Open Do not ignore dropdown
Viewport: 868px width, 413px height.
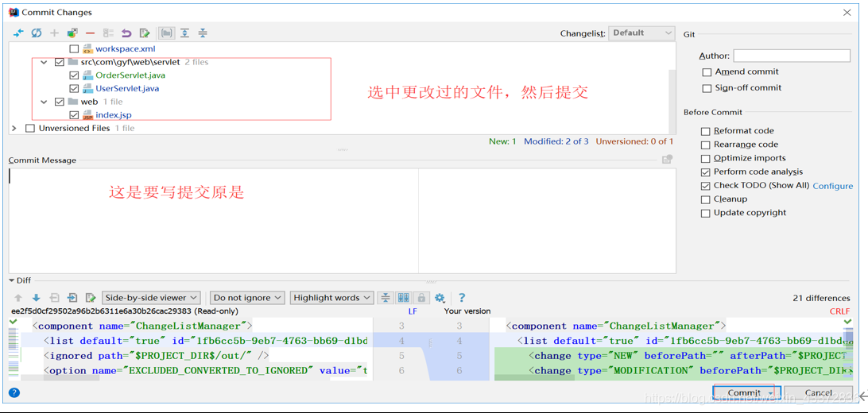coord(247,298)
